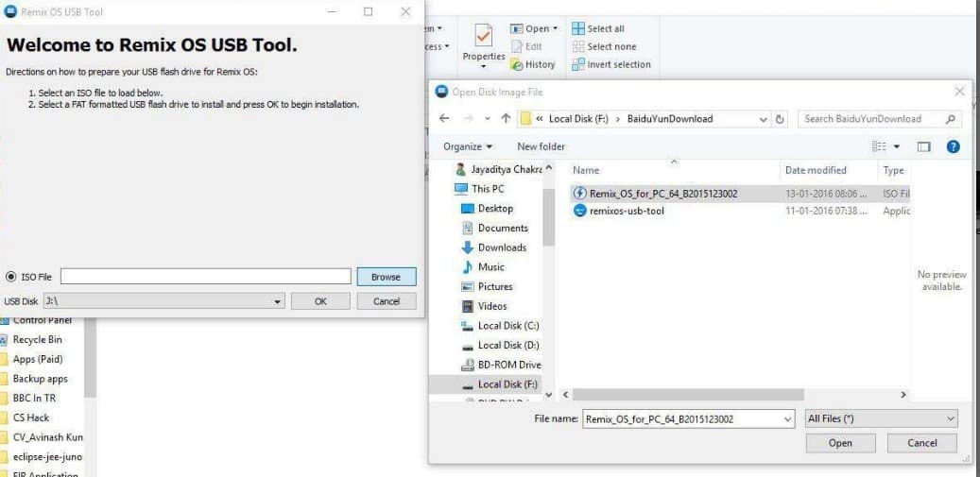Image resolution: width=980 pixels, height=477 pixels.
Task: Go back with the dialog Back arrow
Action: [x=444, y=119]
